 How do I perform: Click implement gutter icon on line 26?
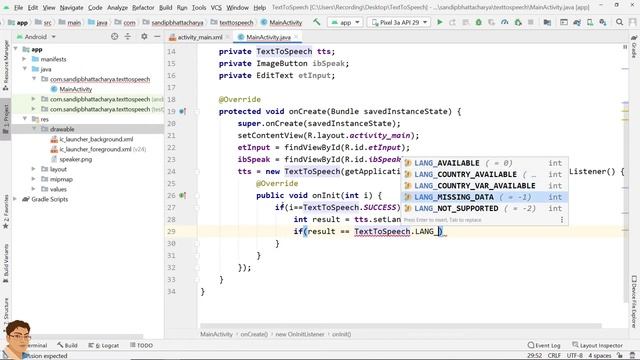182,196
